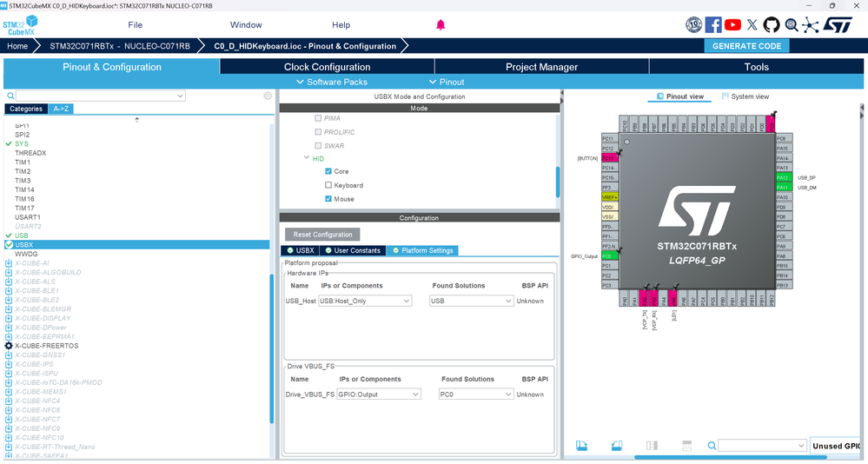Image resolution: width=868 pixels, height=464 pixels.
Task: Uncheck the HID Core checkbox
Action: coord(328,172)
